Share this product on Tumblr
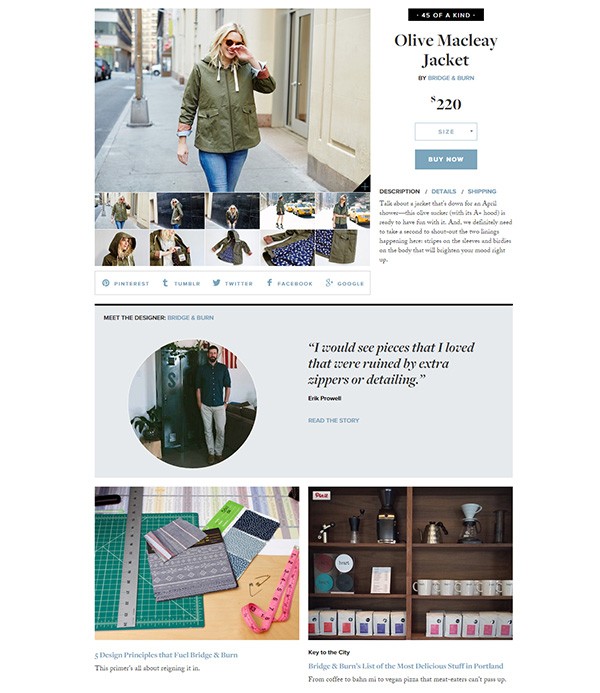Viewport: 600px width, 693px height. [181, 283]
